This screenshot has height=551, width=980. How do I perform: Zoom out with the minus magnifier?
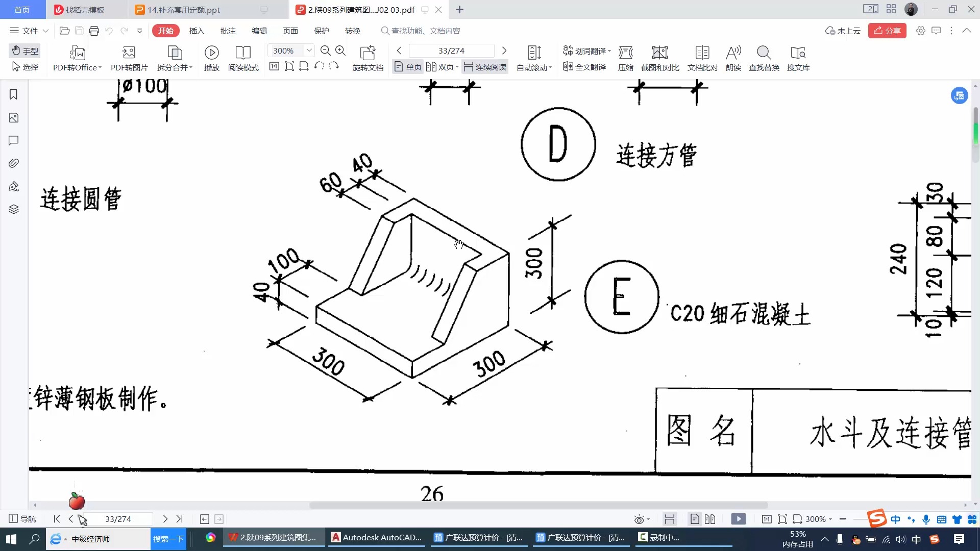pyautogui.click(x=325, y=51)
